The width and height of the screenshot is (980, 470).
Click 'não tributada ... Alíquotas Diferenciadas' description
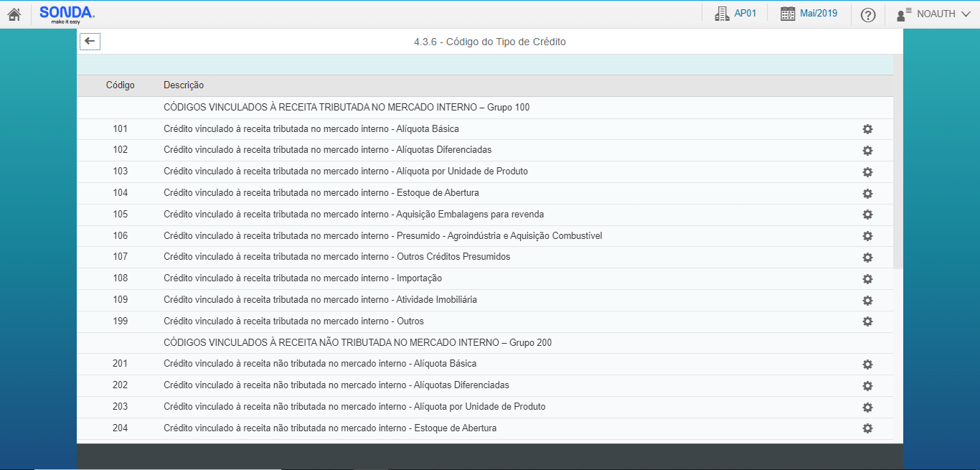point(336,385)
